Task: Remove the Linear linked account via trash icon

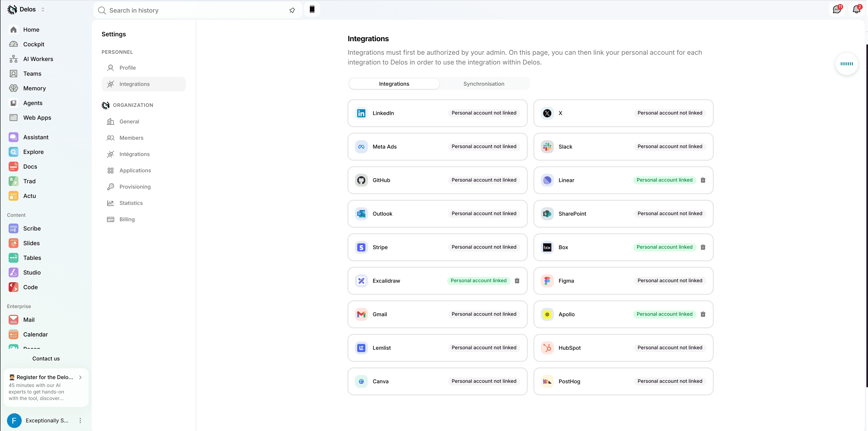Action: coord(703,180)
